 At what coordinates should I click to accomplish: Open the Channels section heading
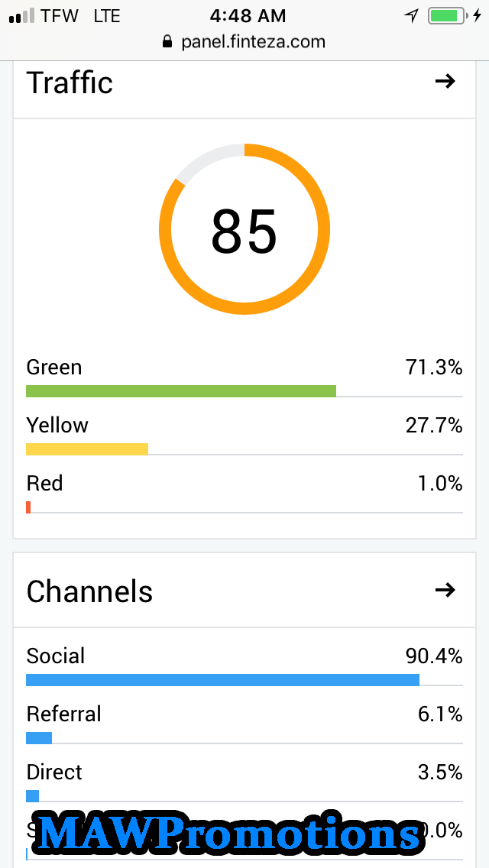click(x=89, y=591)
